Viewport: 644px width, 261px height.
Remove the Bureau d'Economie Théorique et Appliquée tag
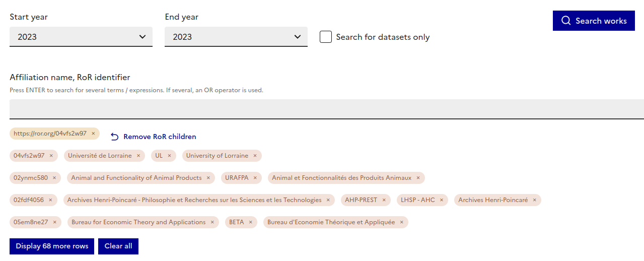point(401,222)
